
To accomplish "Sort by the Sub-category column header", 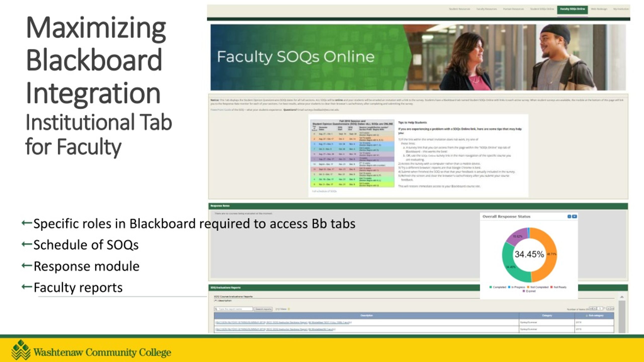I will [x=594, y=315].
